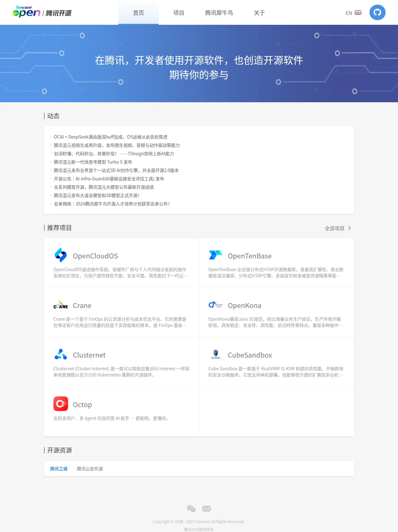Open the 大语言模型和3D模型正式开源 news item
Image resolution: width=398 pixels, height=532 pixels.
(97, 196)
